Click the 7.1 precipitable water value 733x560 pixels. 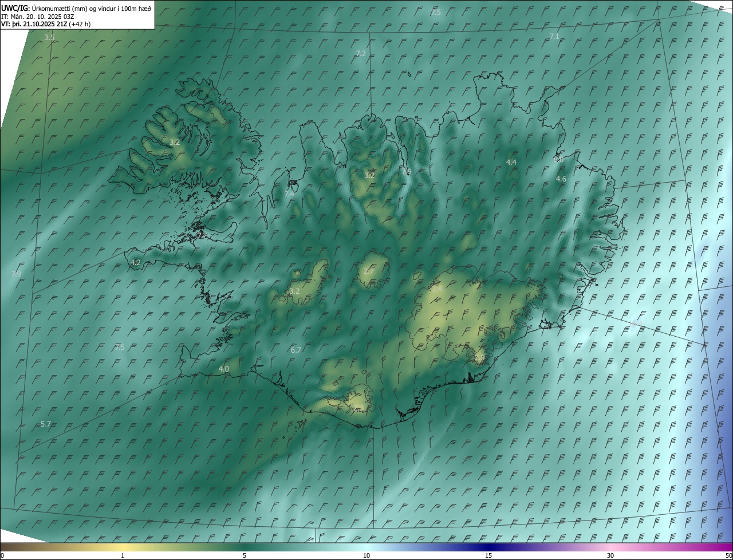click(x=554, y=37)
